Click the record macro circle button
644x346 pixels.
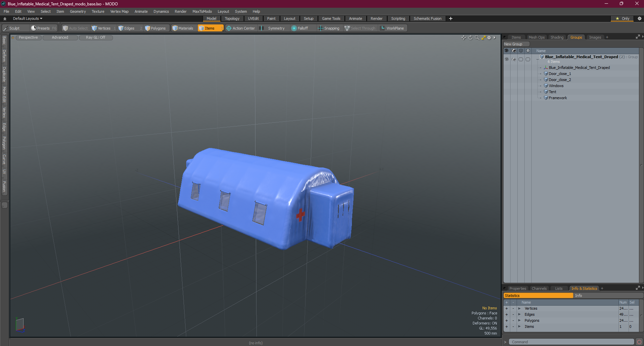click(x=639, y=342)
